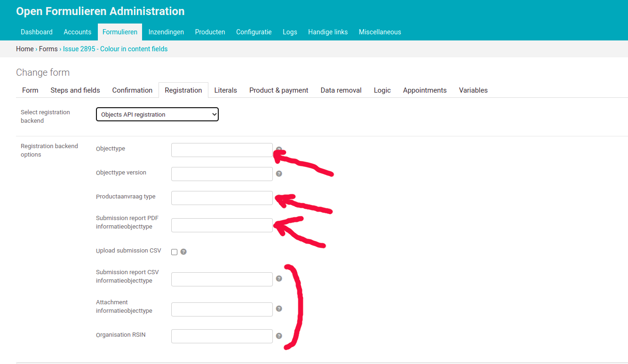Open the Inzendingen menu item
Image resolution: width=628 pixels, height=364 pixels.
pyautogui.click(x=166, y=32)
